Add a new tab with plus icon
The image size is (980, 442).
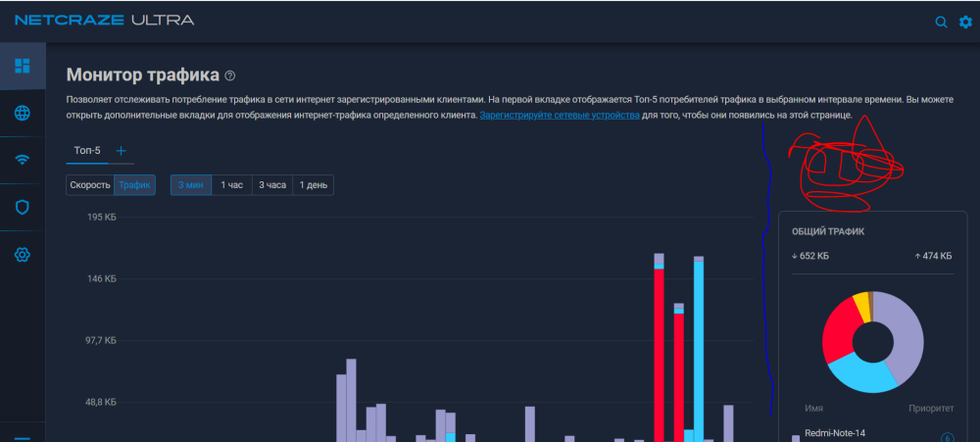pyautogui.click(x=122, y=151)
